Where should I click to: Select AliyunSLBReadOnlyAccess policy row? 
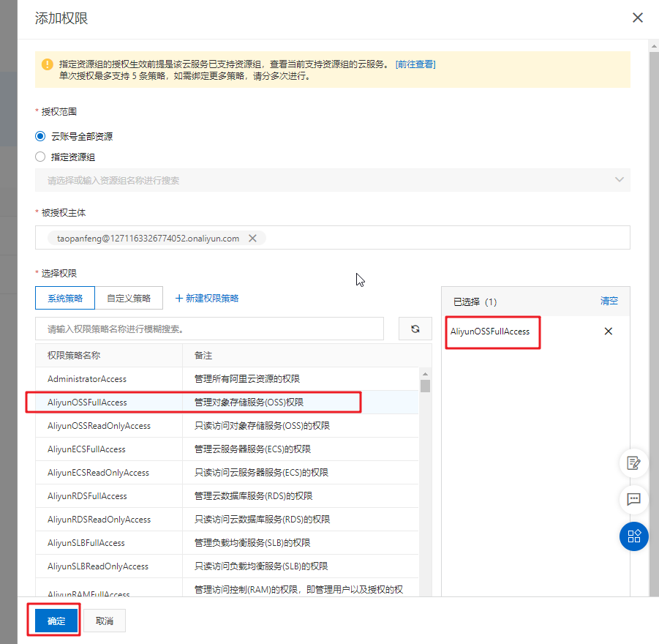point(227,566)
